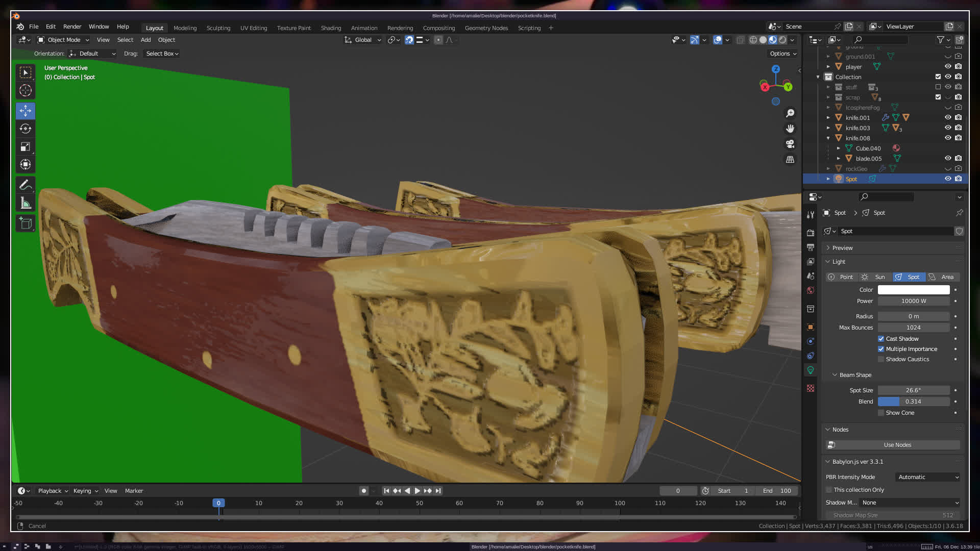Click the viewport Zoom magnifier icon
Screen dimensions: 980x551
pyautogui.click(x=790, y=113)
